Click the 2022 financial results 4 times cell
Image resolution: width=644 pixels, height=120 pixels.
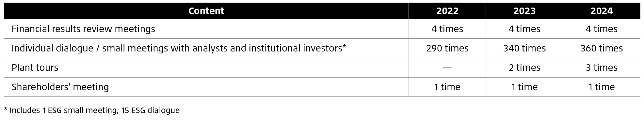pos(447,29)
